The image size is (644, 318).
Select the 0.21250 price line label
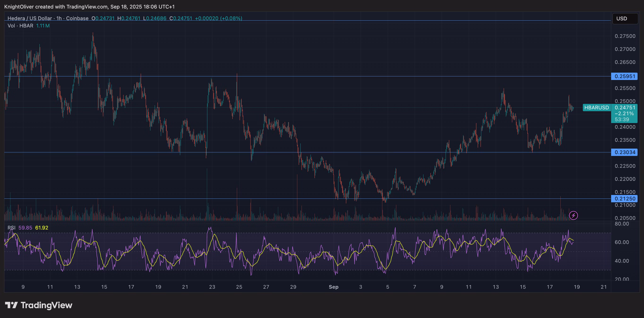tap(624, 199)
